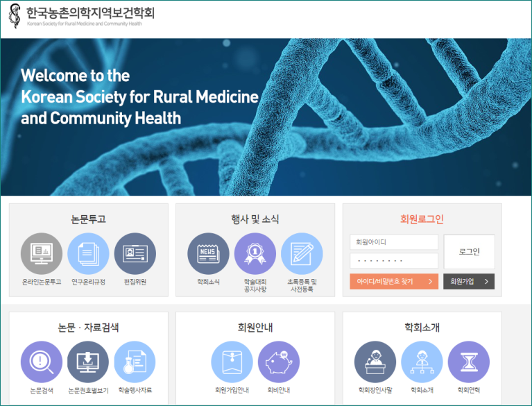Click the 연구윤리규정 label
Image resolution: width=532 pixels, height=406 pixels.
(x=88, y=282)
